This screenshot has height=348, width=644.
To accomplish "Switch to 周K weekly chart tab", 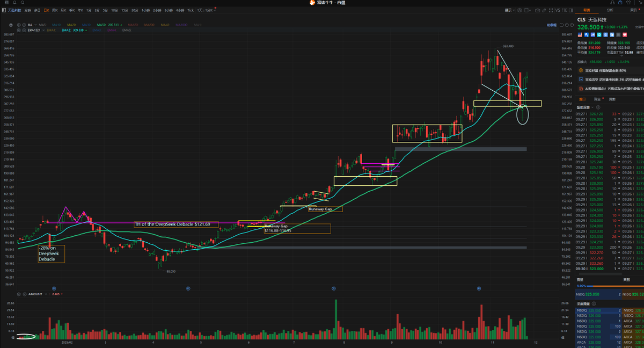I will pos(55,10).
